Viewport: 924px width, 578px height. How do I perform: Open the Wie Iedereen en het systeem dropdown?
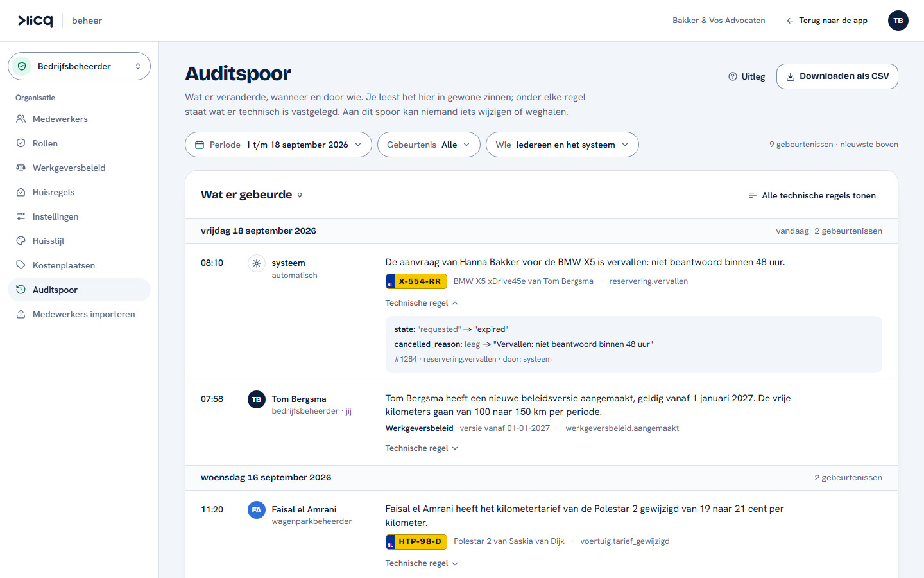tap(562, 144)
